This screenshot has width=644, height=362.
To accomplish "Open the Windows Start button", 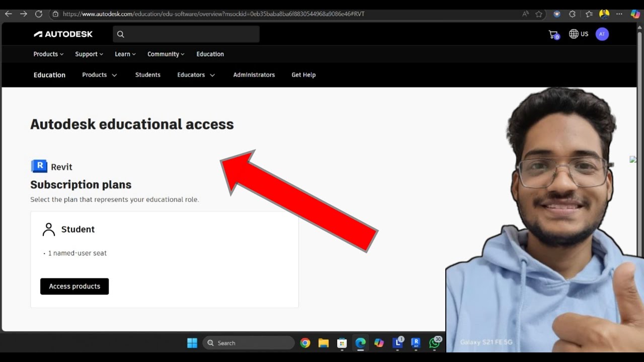I will click(x=192, y=343).
